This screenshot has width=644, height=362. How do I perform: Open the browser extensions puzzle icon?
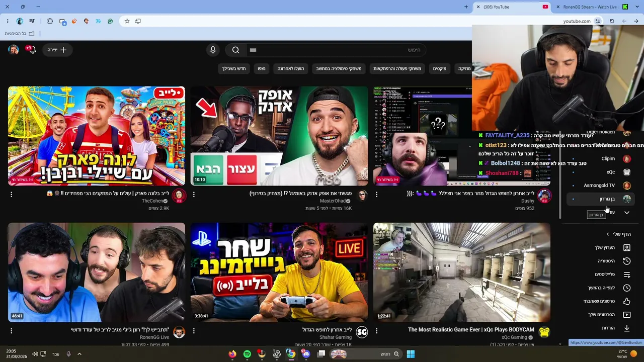tap(50, 21)
